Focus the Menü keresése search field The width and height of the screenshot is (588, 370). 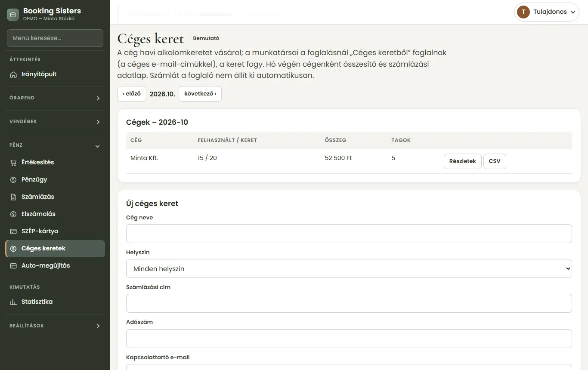(x=55, y=38)
